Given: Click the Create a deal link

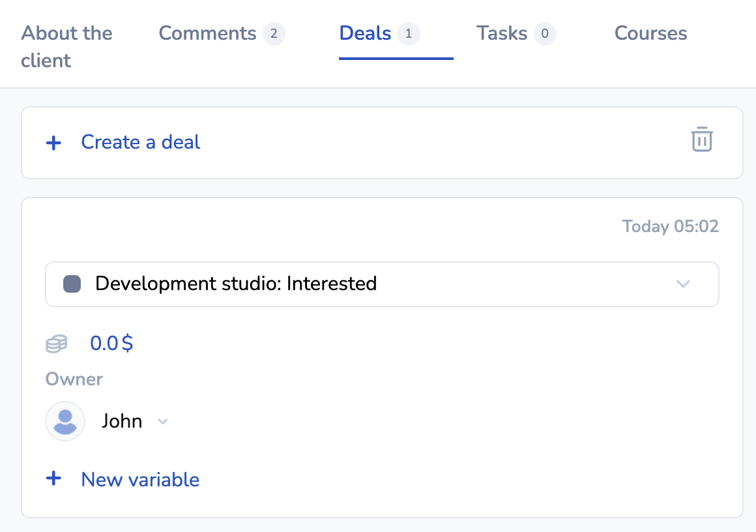Looking at the screenshot, I should tap(140, 142).
